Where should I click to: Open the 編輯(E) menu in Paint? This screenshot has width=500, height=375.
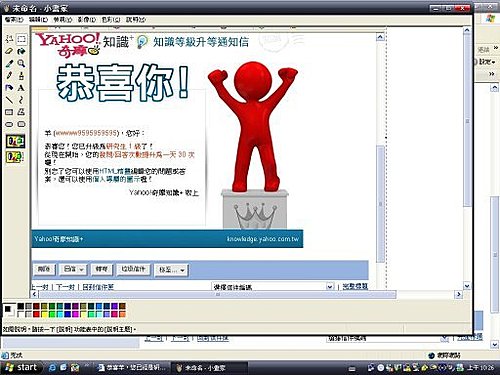[x=39, y=20]
